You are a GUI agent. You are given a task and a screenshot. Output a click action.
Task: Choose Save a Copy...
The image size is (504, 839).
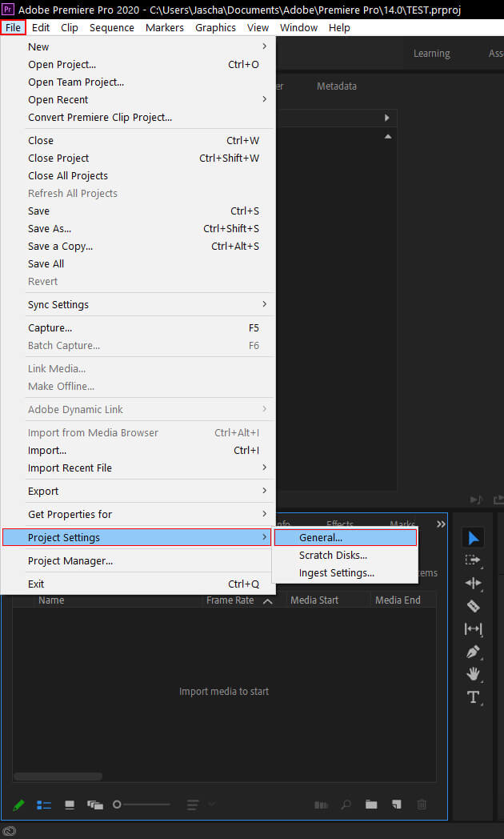point(138,247)
